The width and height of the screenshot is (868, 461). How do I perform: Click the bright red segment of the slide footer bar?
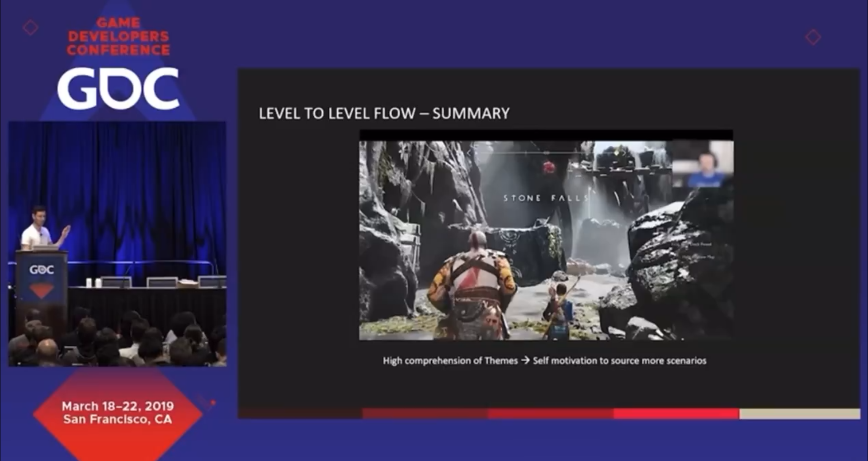676,413
